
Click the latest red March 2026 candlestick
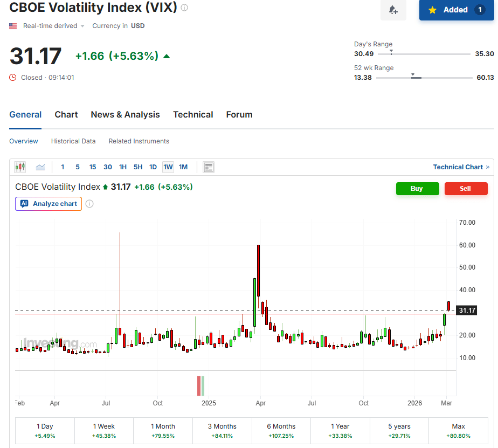click(x=448, y=306)
